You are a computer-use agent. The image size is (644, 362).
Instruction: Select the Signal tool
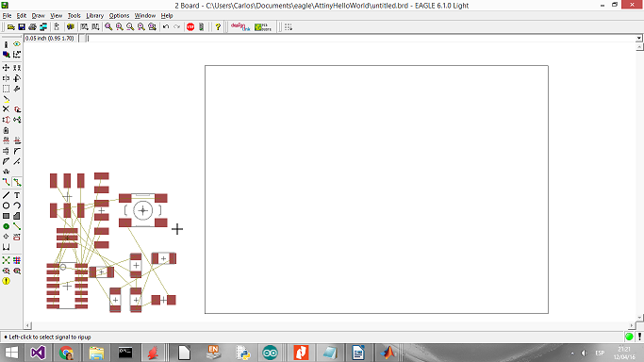point(17,226)
